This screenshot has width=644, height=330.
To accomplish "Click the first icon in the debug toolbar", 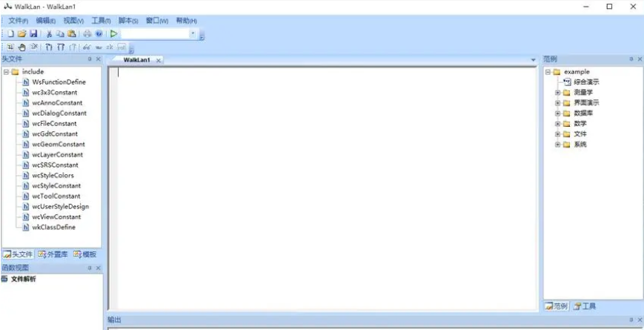I will (10, 47).
